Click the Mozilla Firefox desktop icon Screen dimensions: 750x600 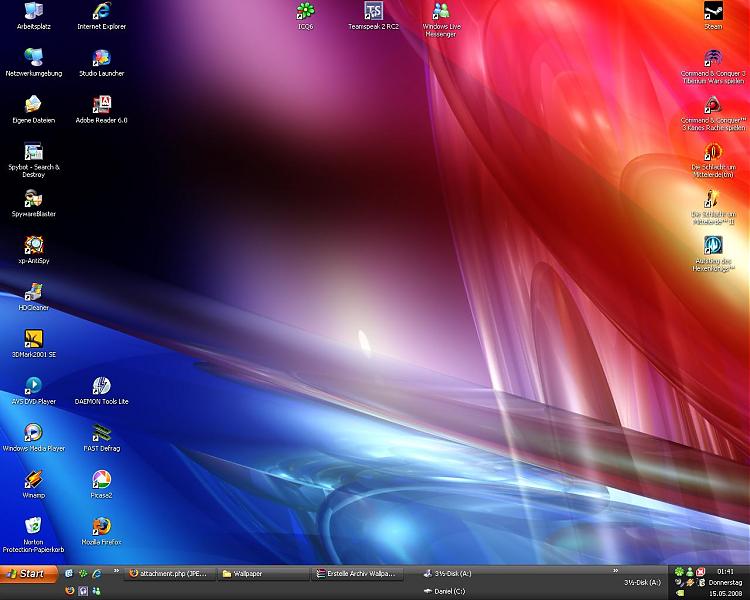(101, 526)
